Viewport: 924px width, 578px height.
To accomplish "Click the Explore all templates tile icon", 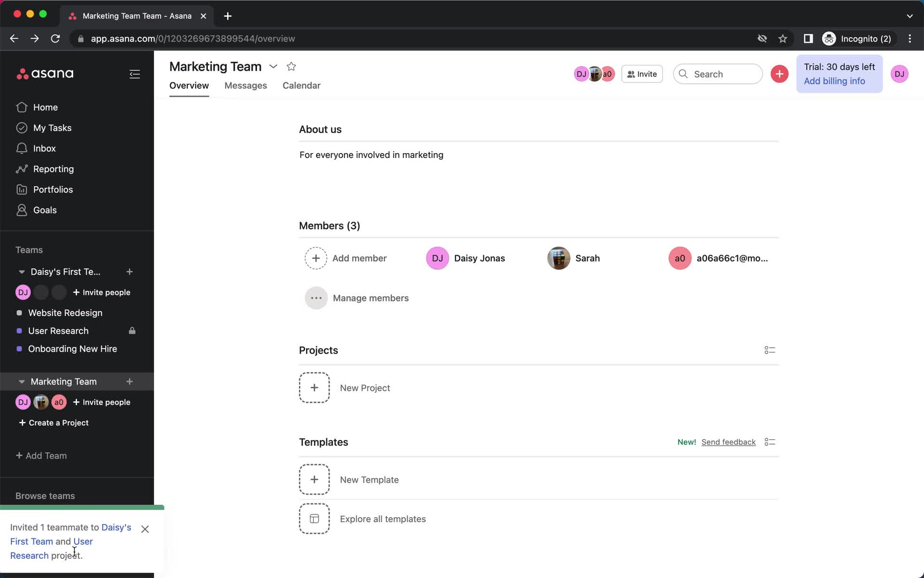I will 314,519.
